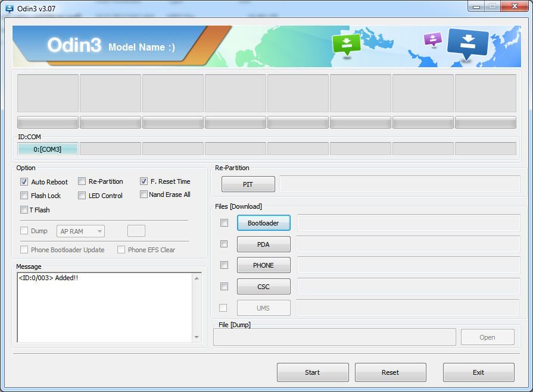
Task: Tick the checkbox beside UMS
Action: coord(223,308)
